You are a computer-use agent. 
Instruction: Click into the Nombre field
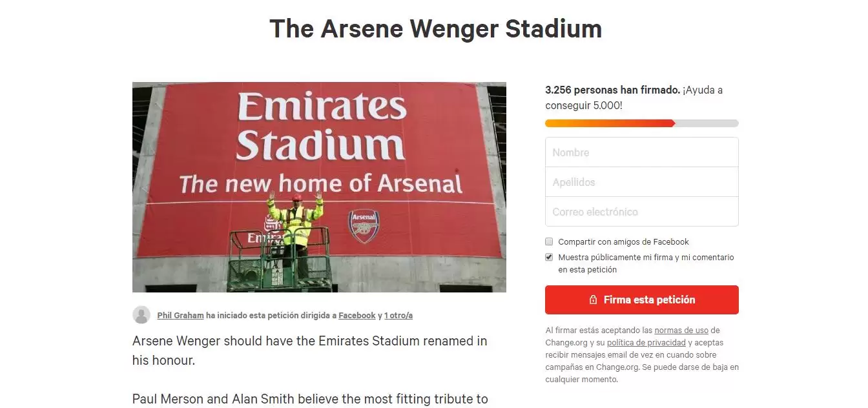coord(641,152)
